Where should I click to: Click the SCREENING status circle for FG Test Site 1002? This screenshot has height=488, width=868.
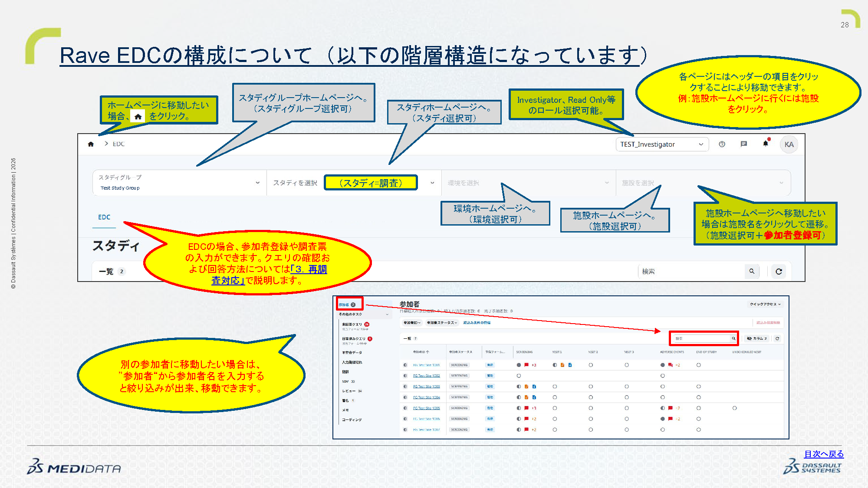click(x=519, y=376)
